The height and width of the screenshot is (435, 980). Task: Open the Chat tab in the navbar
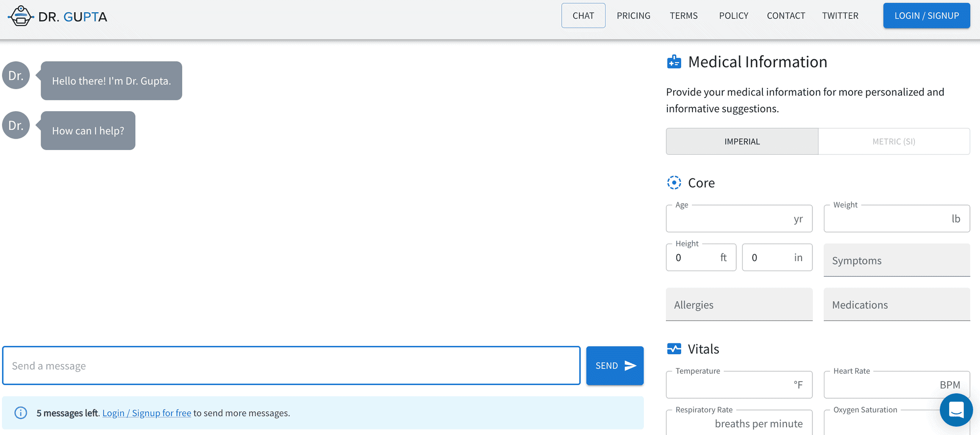(x=583, y=16)
